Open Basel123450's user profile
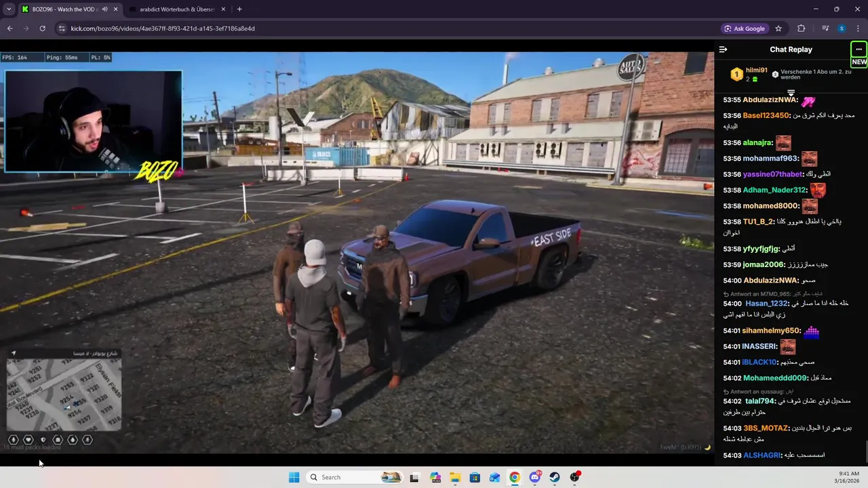The width and height of the screenshot is (868, 488). pyautogui.click(x=766, y=116)
